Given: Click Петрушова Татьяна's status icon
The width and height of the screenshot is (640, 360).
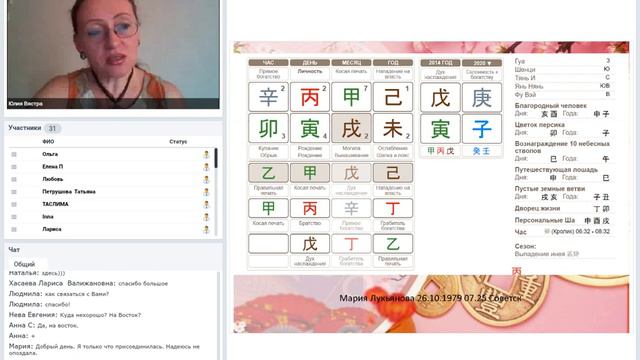Looking at the screenshot, I should tap(206, 192).
